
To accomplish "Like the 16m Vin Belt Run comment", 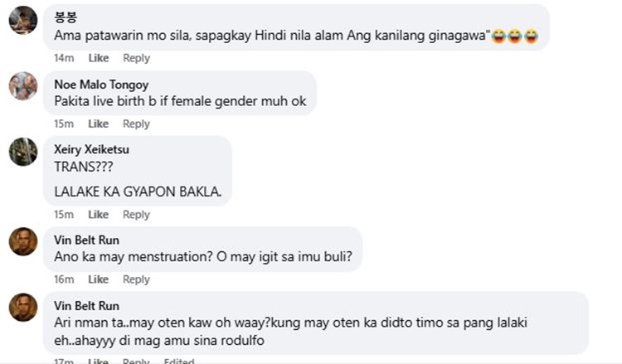I will (99, 279).
